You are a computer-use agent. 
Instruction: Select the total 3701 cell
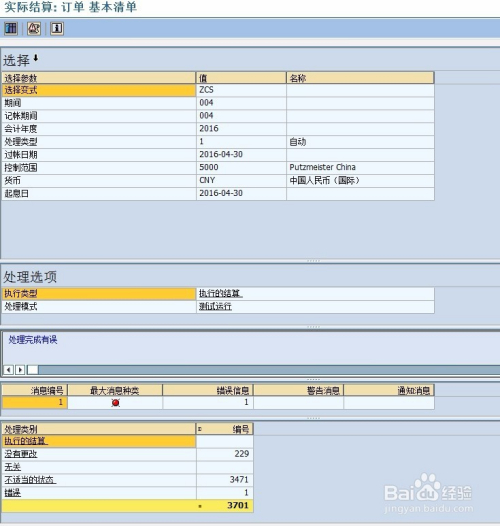[225, 506]
